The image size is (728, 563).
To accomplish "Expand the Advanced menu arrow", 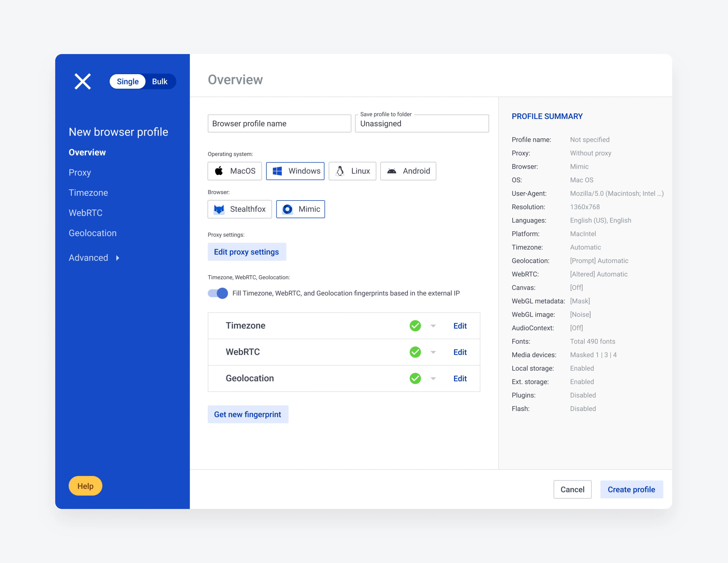I will pos(117,258).
